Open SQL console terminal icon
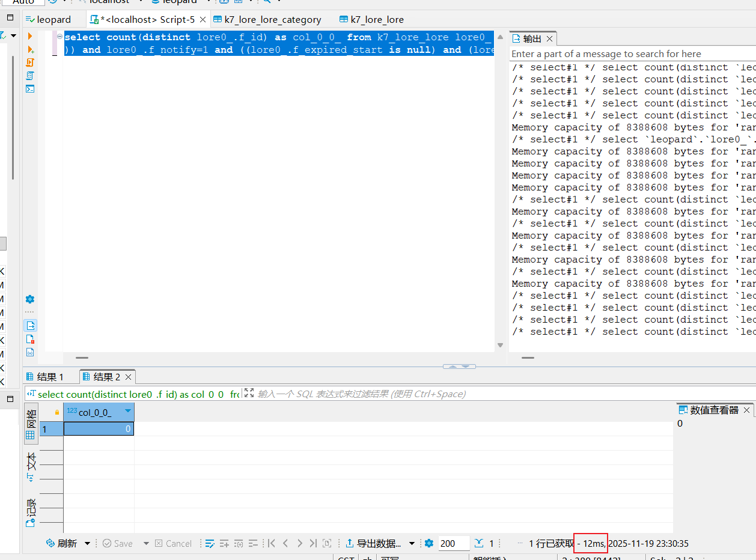The height and width of the screenshot is (560, 756). (30, 89)
